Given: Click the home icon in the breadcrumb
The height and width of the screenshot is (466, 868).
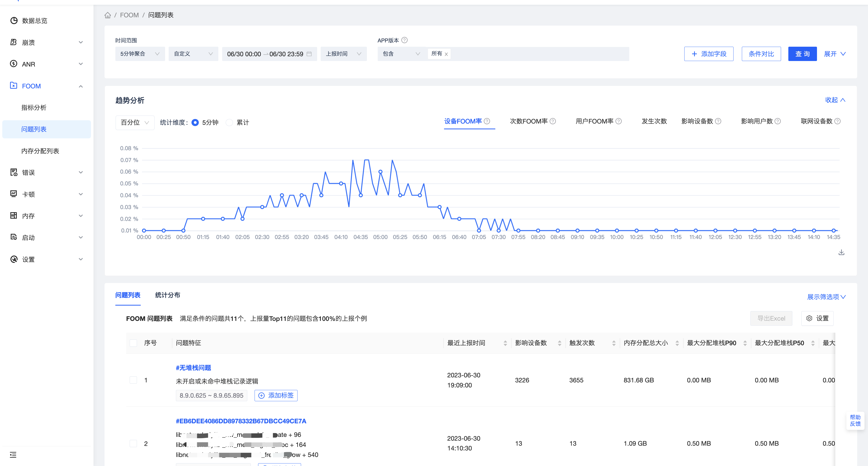Looking at the screenshot, I should click(108, 15).
